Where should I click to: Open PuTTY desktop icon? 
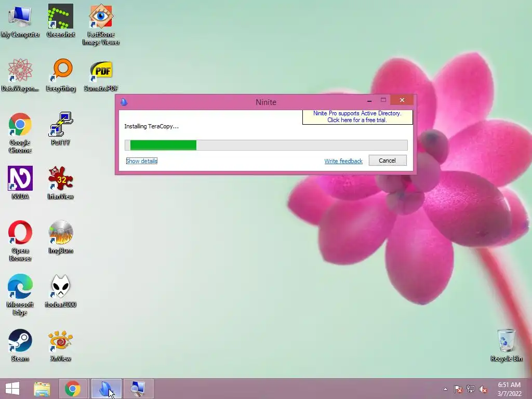[x=60, y=129]
